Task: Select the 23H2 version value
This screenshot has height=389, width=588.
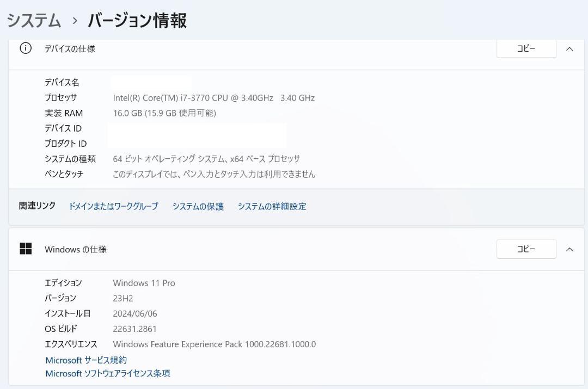Action: [123, 298]
